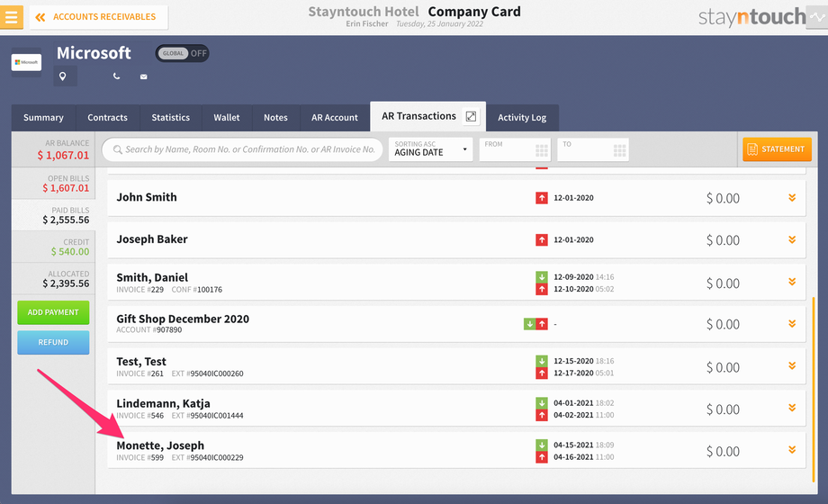Click Monette, Joseph red departure arrow icon
Screen dimensions: 828x504
pos(542,457)
